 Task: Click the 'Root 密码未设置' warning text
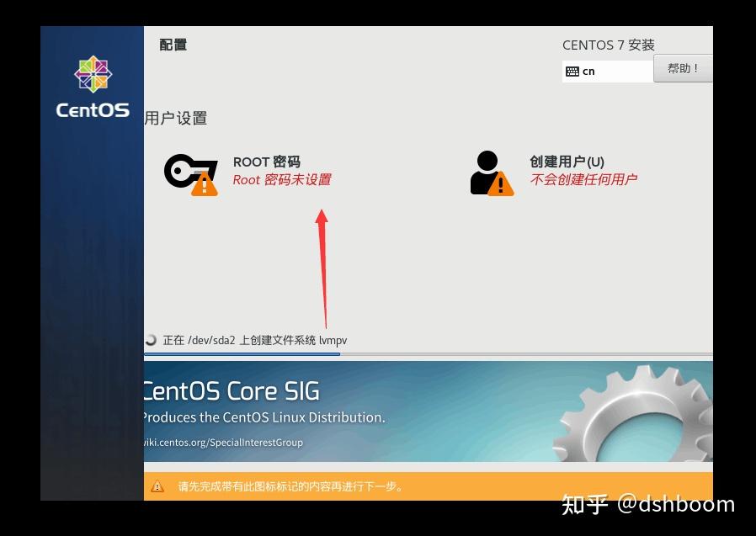pos(282,180)
